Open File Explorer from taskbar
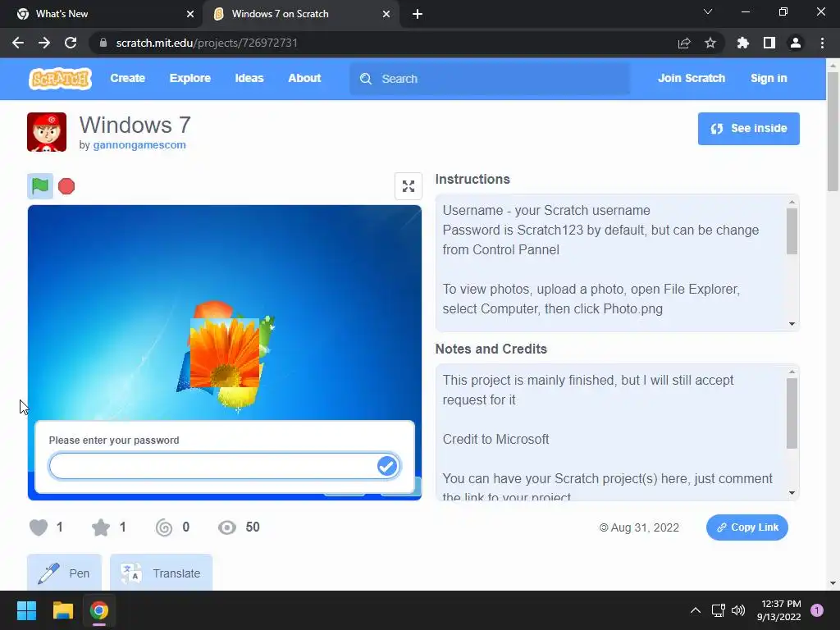 [62, 610]
